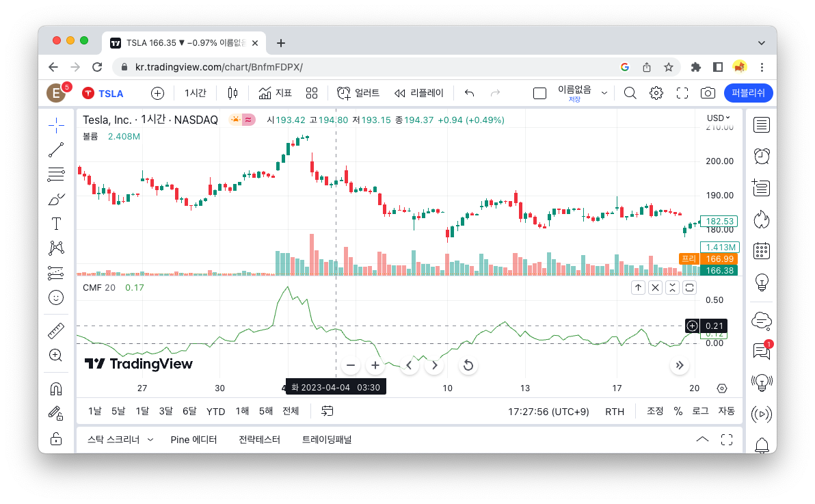Open the watchlist panel

coord(762,125)
